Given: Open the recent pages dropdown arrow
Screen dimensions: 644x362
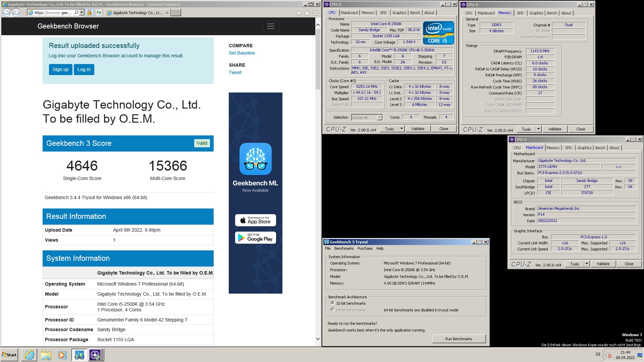Looking at the screenshot, I should [23, 13].
